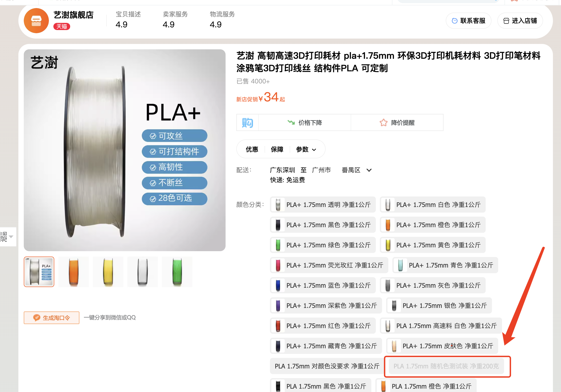Image resolution: width=561 pixels, height=392 pixels.
Task: Select PLA+ 1.75mm 黑色 净重1公斤 option
Action: [323, 225]
